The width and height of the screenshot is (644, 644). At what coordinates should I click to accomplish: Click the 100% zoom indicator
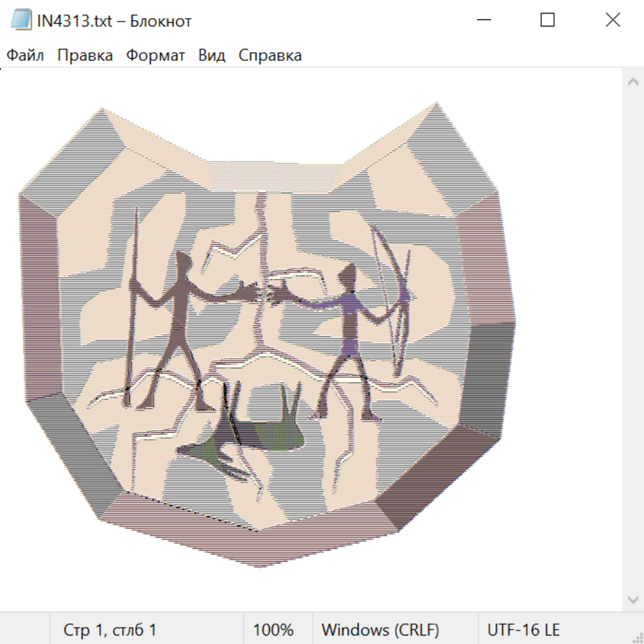point(273,630)
